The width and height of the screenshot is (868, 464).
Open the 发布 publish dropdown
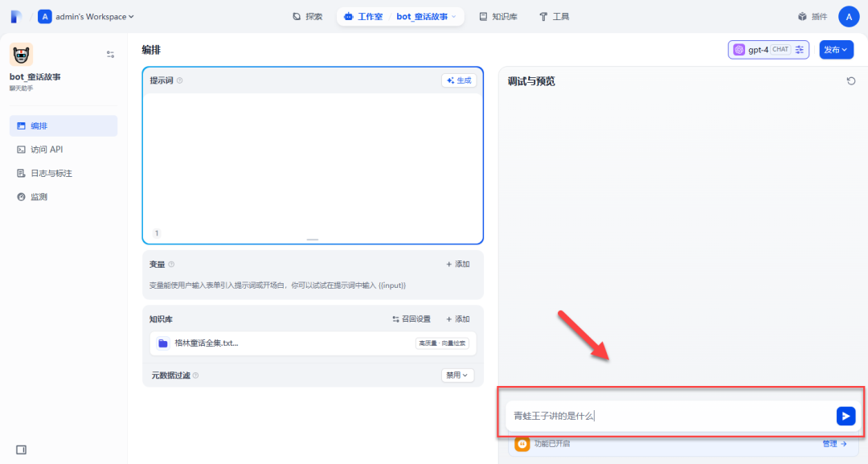[x=836, y=50]
